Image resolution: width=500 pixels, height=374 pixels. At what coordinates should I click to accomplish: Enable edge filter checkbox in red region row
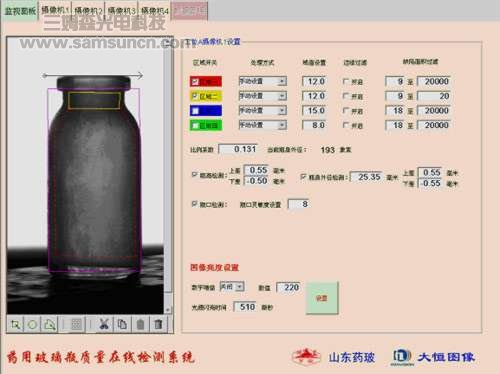tap(346, 81)
